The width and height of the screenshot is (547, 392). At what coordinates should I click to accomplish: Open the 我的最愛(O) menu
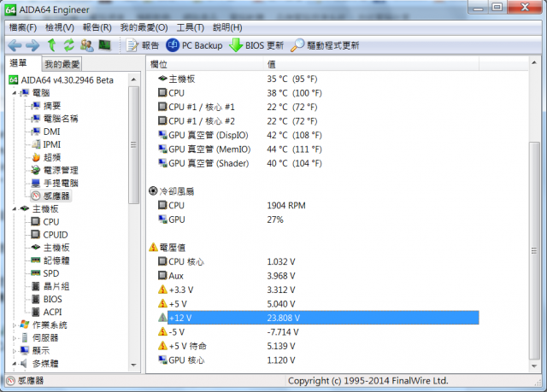pos(144,27)
